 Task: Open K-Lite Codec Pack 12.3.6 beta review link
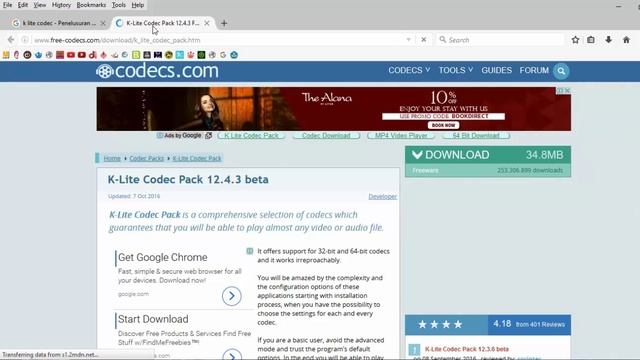467,349
